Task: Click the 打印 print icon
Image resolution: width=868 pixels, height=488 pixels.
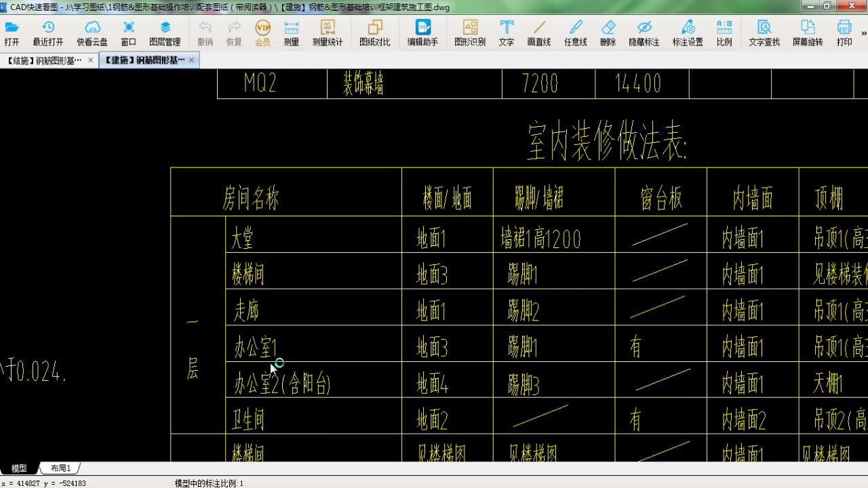Action: 844,33
